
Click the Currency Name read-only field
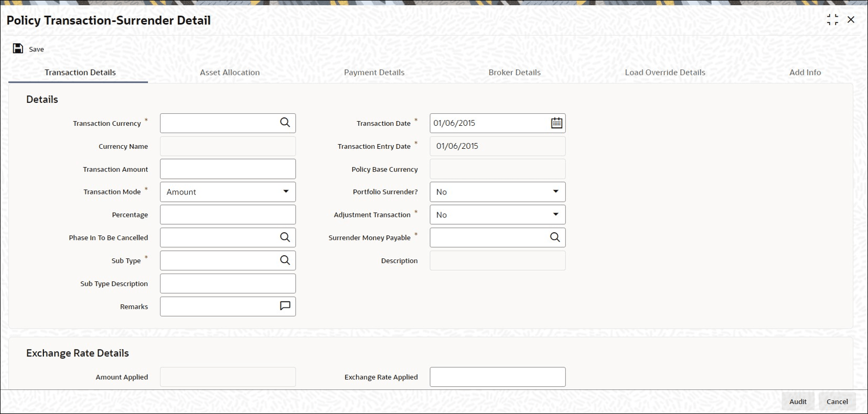(228, 146)
